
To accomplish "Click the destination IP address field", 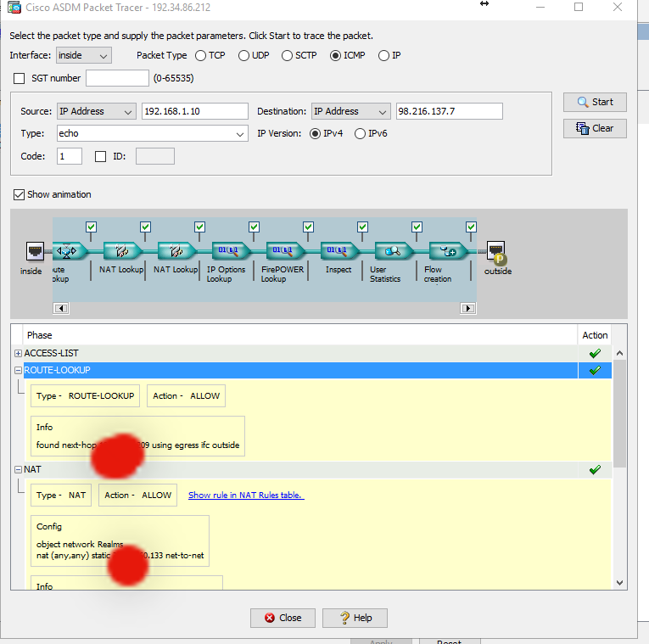I will point(450,111).
